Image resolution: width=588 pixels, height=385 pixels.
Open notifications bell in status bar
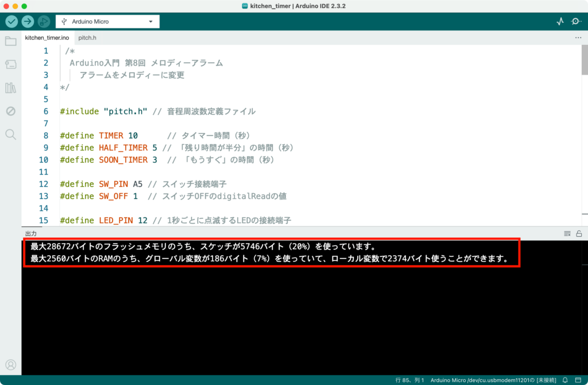[565, 380]
